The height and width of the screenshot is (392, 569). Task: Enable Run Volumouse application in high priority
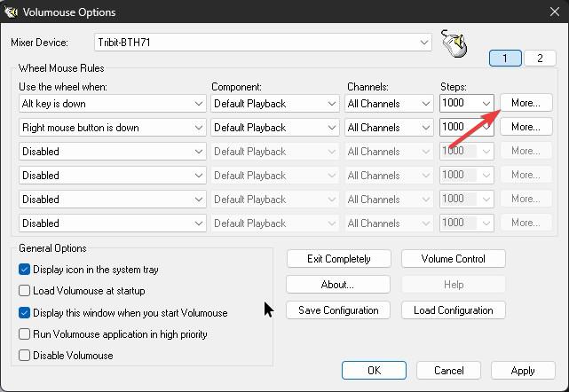24,334
